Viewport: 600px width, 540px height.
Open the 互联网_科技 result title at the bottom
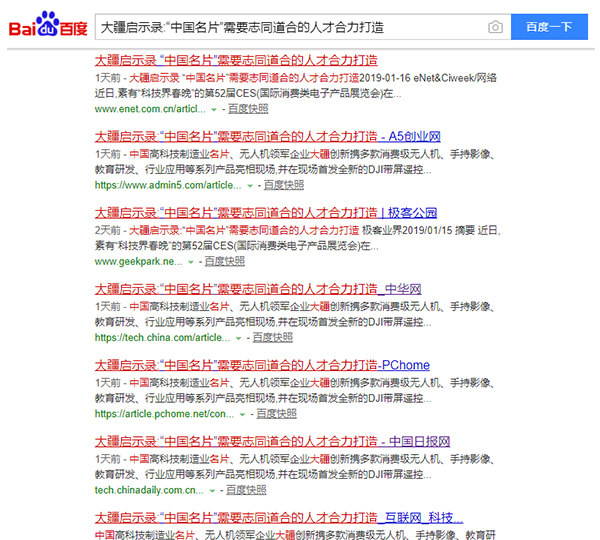click(x=278, y=518)
